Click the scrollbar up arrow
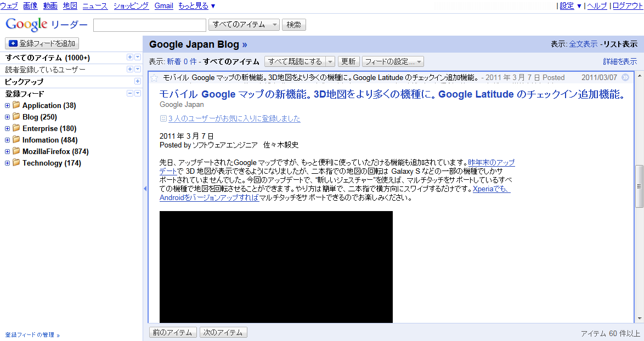This screenshot has width=644, height=341. point(640,76)
